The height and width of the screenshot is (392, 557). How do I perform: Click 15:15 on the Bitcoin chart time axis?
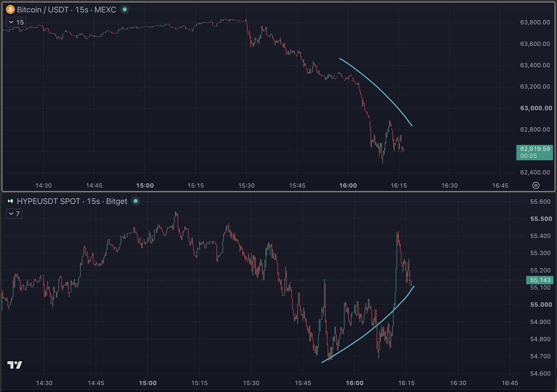pyautogui.click(x=196, y=186)
